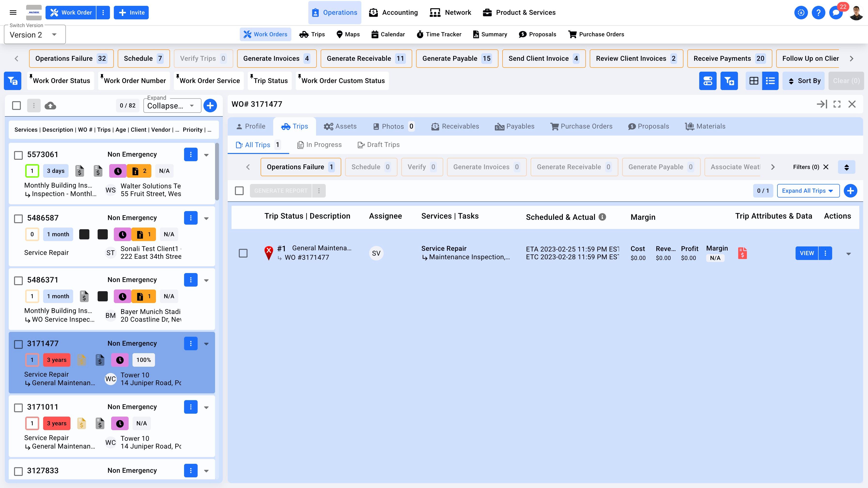Image resolution: width=868 pixels, height=488 pixels.
Task: Click the info icon beside Scheduled & Actual
Action: (602, 217)
